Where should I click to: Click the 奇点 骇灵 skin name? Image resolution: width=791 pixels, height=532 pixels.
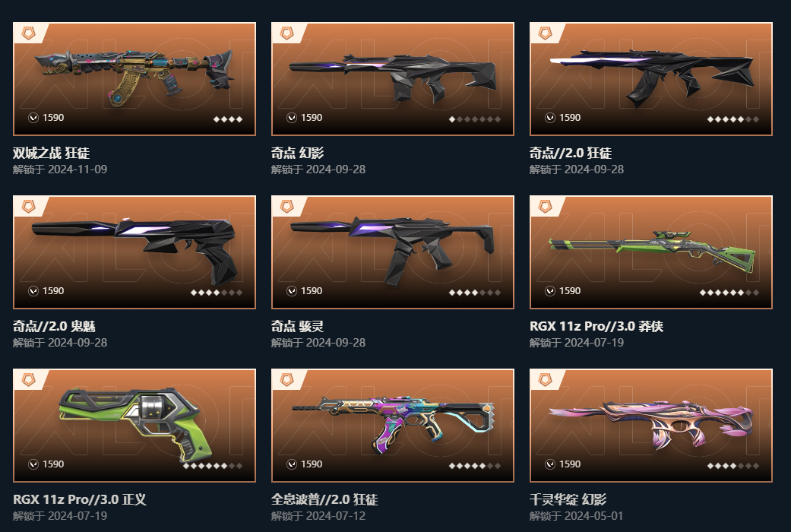point(297,326)
